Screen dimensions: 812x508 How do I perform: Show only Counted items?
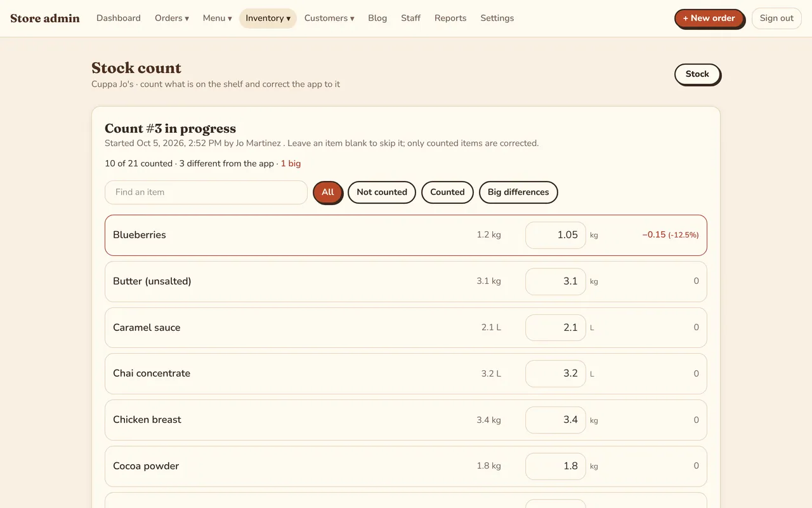pyautogui.click(x=447, y=192)
